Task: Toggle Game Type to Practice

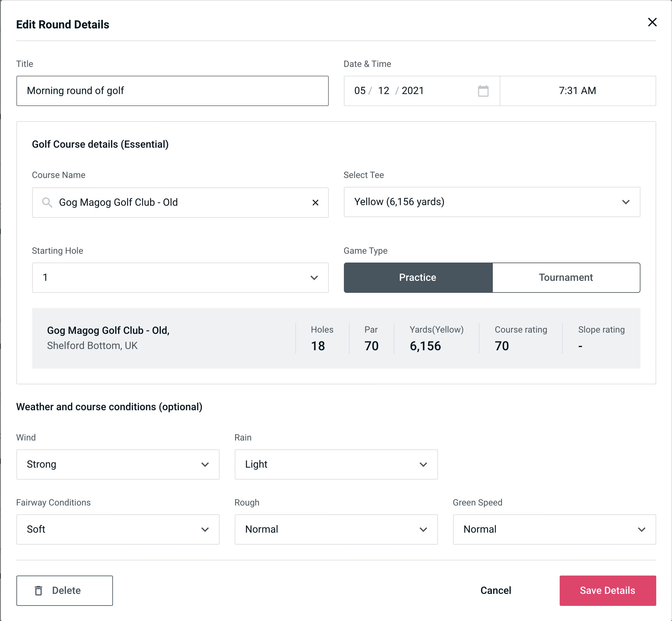Action: coord(417,277)
